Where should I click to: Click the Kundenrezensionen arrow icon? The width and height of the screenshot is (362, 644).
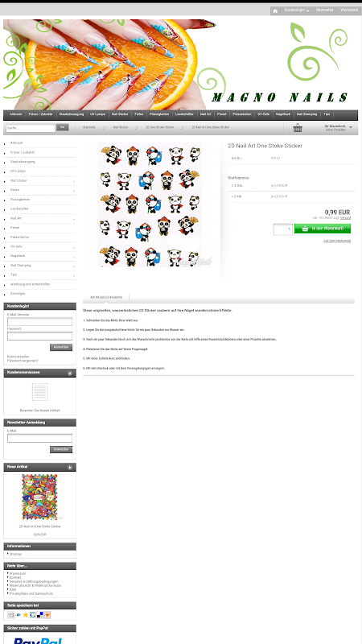click(70, 374)
